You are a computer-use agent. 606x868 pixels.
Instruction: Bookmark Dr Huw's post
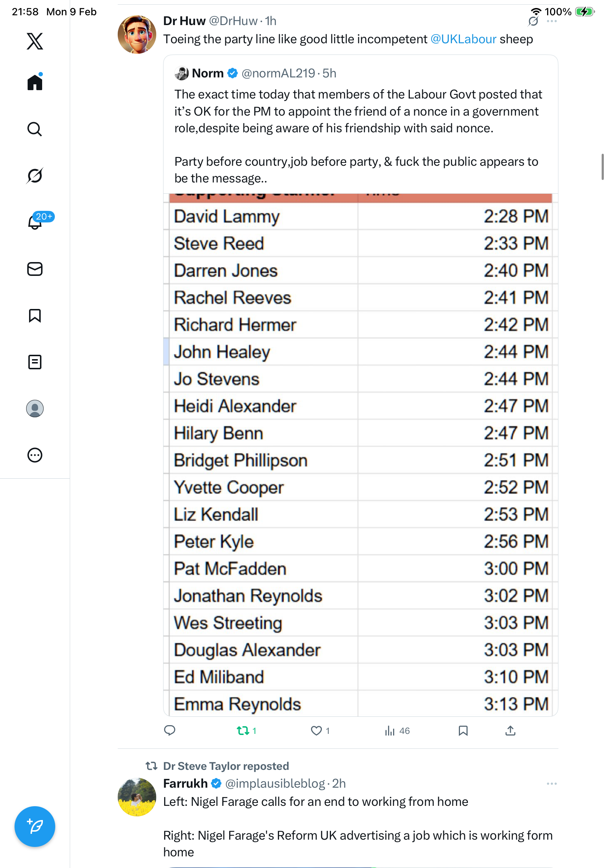(x=463, y=731)
